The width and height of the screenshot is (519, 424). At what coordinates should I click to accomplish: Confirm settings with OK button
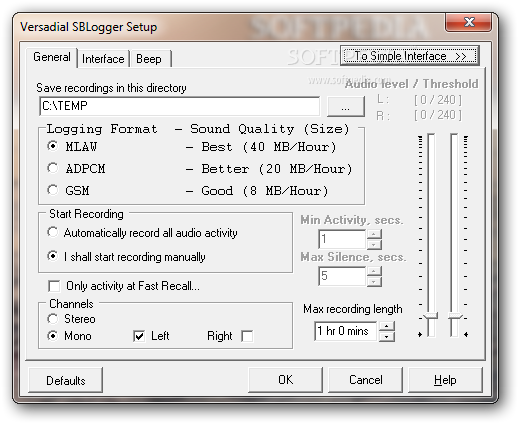(285, 380)
